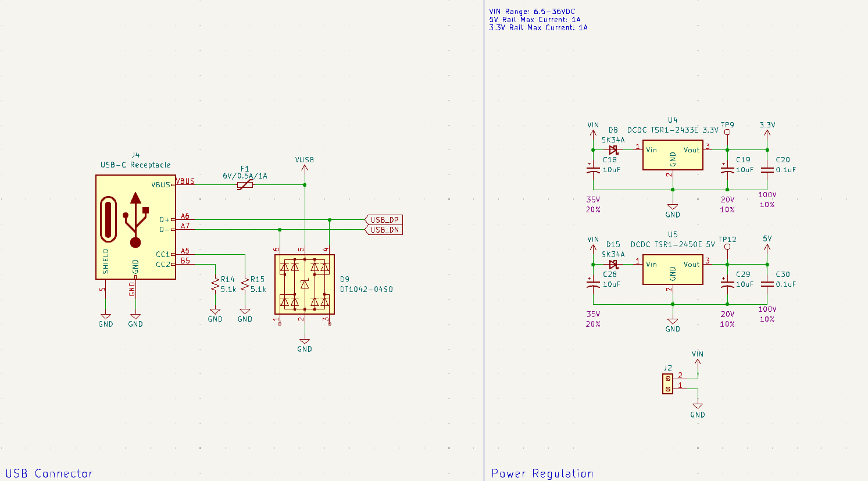Select the 'Power Regulation' section title

click(x=542, y=473)
